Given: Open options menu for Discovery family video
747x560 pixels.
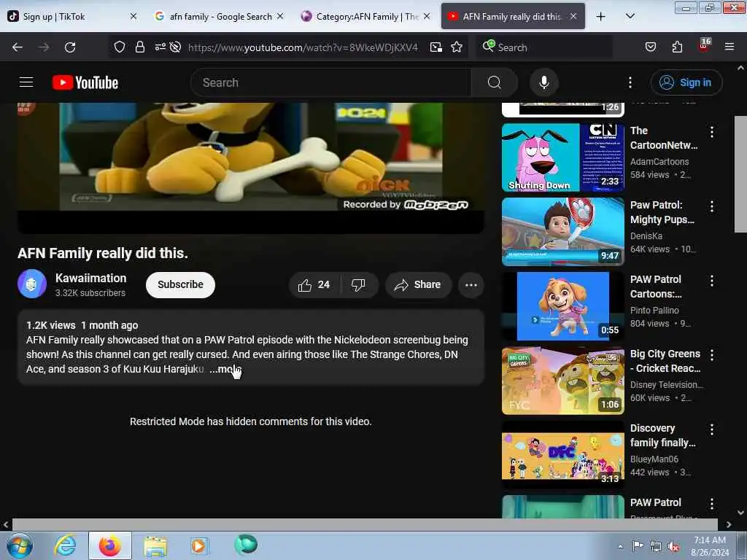Looking at the screenshot, I should (712, 429).
